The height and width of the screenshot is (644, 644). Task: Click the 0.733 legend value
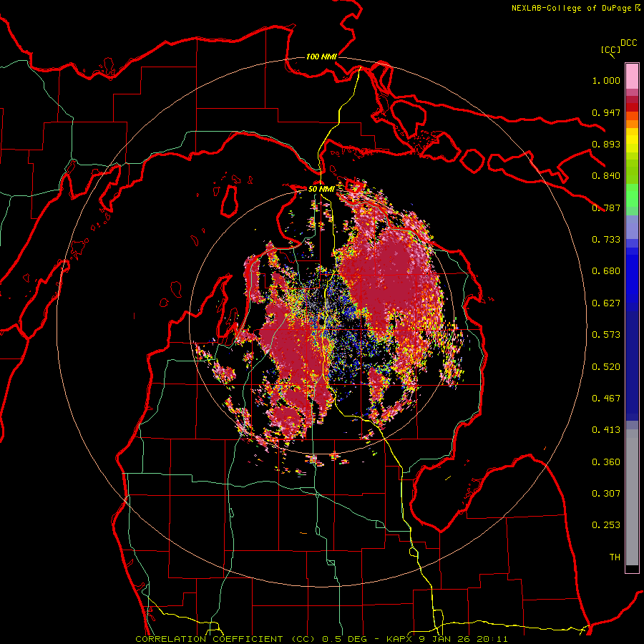(606, 240)
